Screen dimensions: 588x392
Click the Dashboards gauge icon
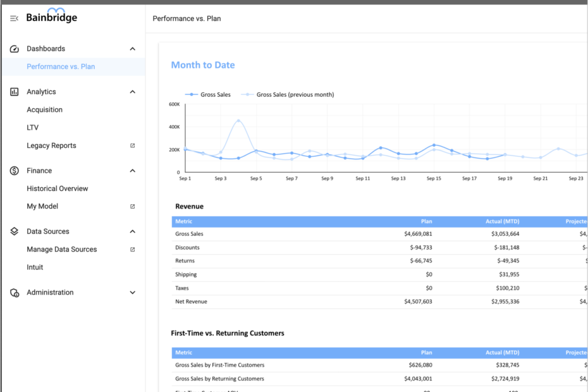point(15,49)
